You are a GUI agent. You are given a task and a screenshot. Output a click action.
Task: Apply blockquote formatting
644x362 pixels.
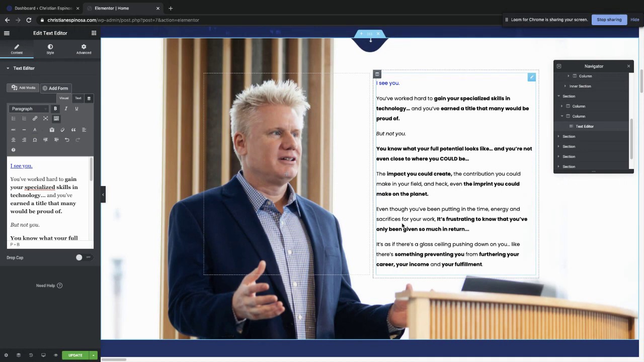pos(73,130)
